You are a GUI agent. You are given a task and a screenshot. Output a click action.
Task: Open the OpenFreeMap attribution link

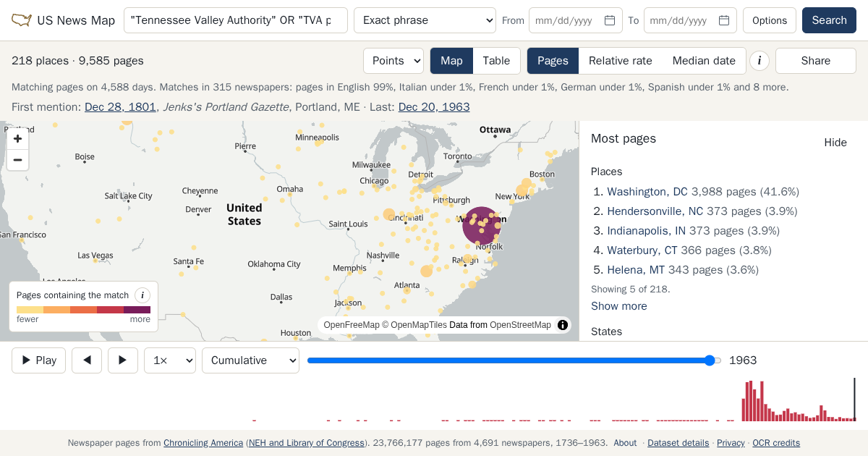click(x=352, y=325)
